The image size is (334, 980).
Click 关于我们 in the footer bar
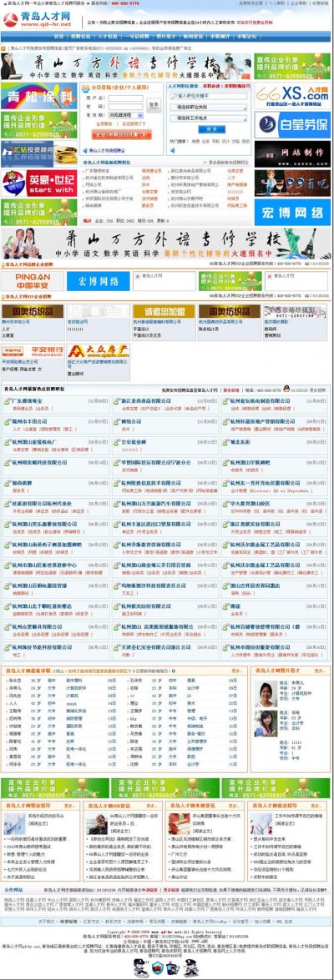(46, 922)
